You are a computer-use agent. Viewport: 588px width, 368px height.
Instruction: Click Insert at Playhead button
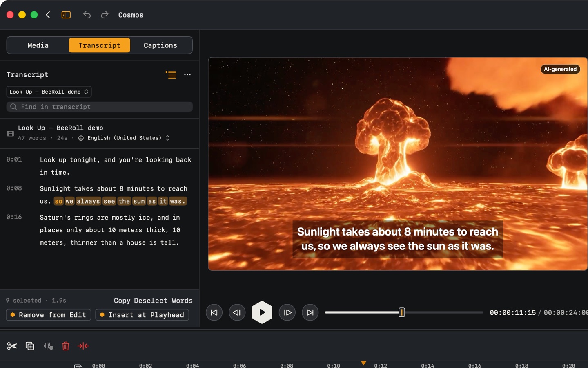point(142,315)
